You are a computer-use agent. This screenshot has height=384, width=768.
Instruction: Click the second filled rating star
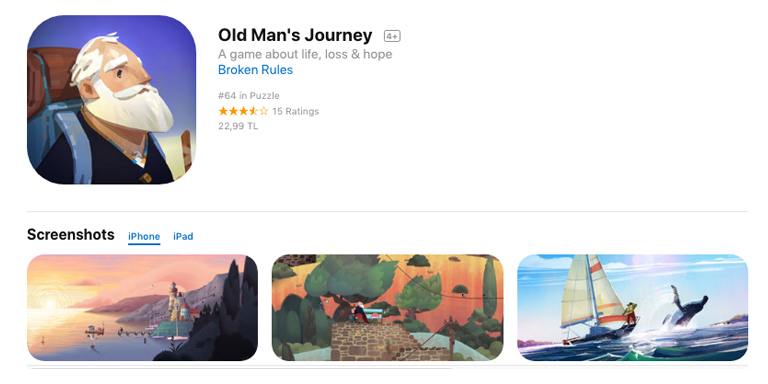point(233,111)
